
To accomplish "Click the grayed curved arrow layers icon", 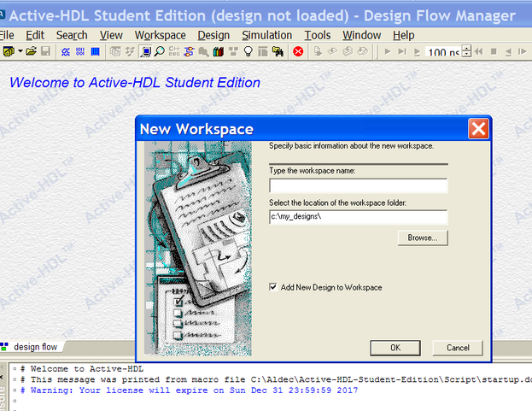I will (x=363, y=51).
